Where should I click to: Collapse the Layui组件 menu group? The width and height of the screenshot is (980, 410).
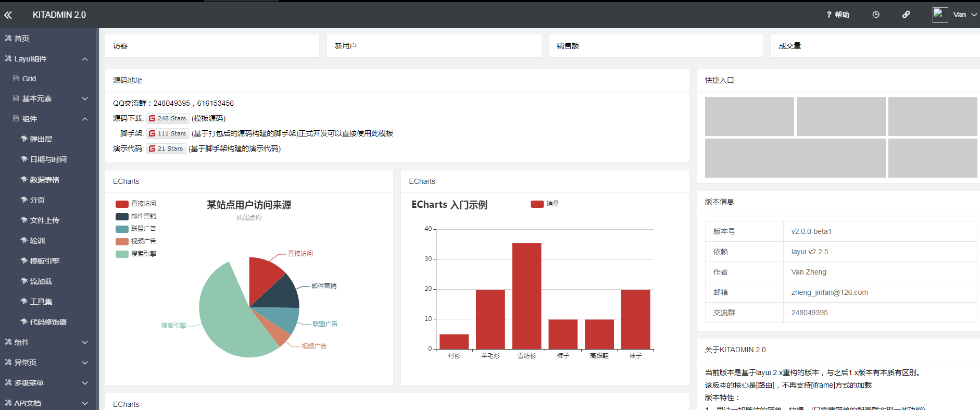(x=84, y=59)
